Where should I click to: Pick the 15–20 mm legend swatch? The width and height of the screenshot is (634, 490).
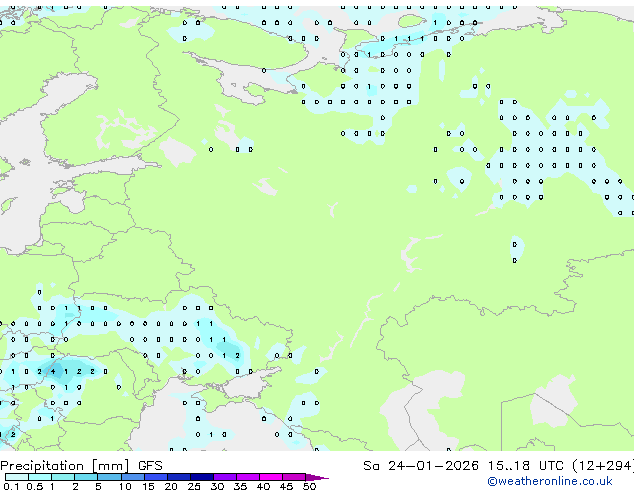[155, 477]
